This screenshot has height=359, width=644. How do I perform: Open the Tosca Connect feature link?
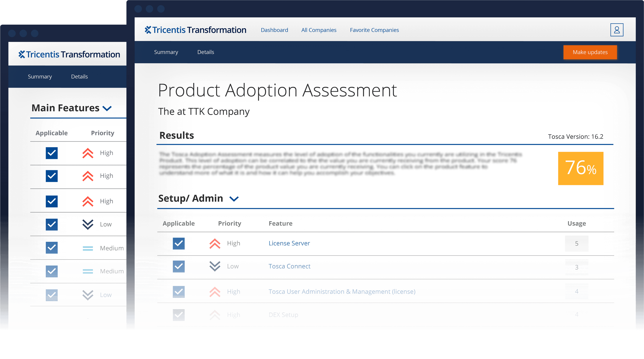[289, 266]
